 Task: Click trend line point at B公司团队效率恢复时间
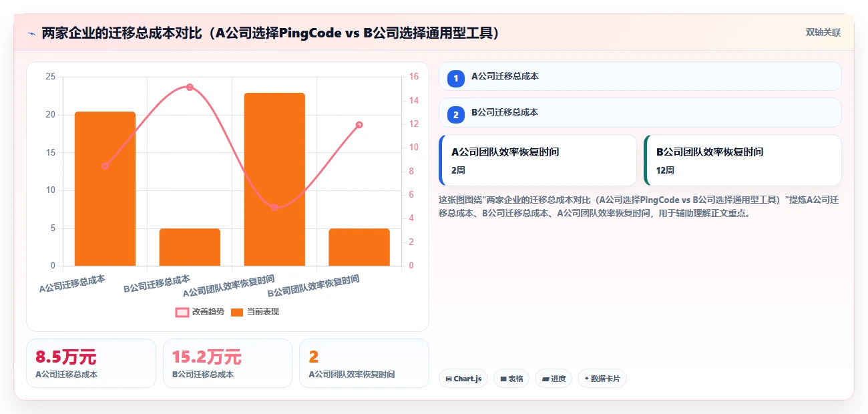click(x=359, y=125)
